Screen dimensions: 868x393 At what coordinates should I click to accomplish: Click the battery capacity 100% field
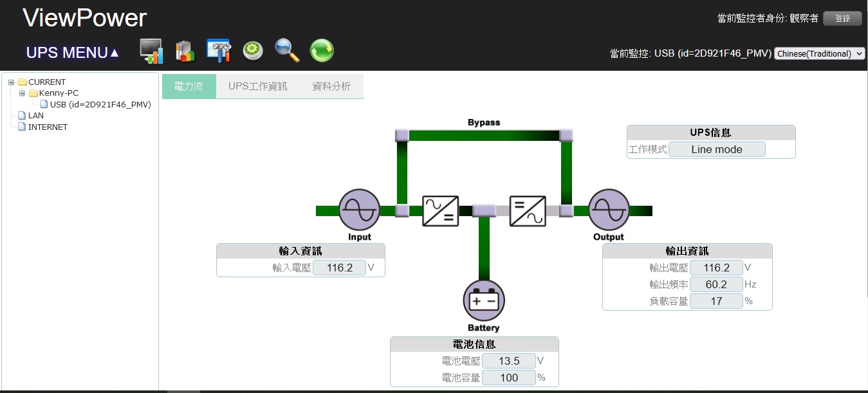pos(508,378)
